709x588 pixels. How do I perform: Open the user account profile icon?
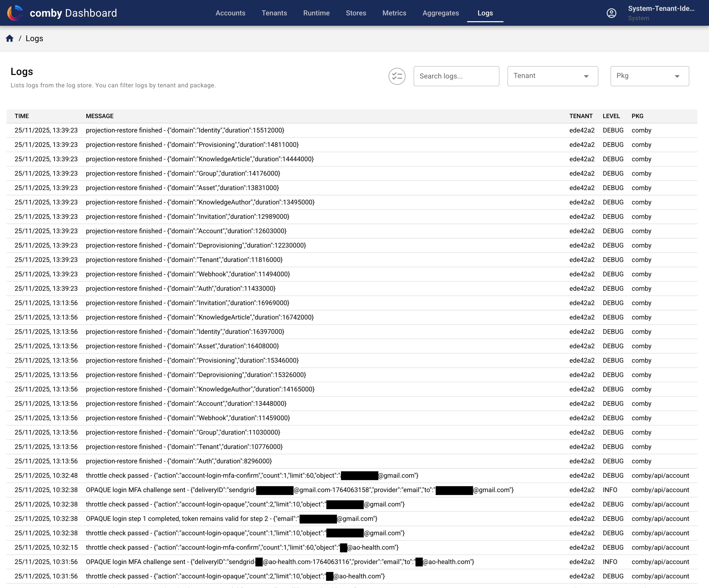point(612,13)
